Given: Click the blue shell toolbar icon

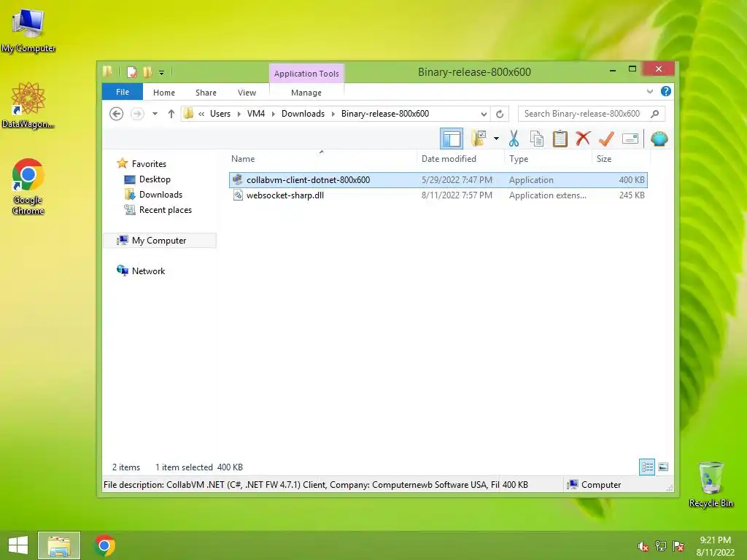Looking at the screenshot, I should coord(659,139).
